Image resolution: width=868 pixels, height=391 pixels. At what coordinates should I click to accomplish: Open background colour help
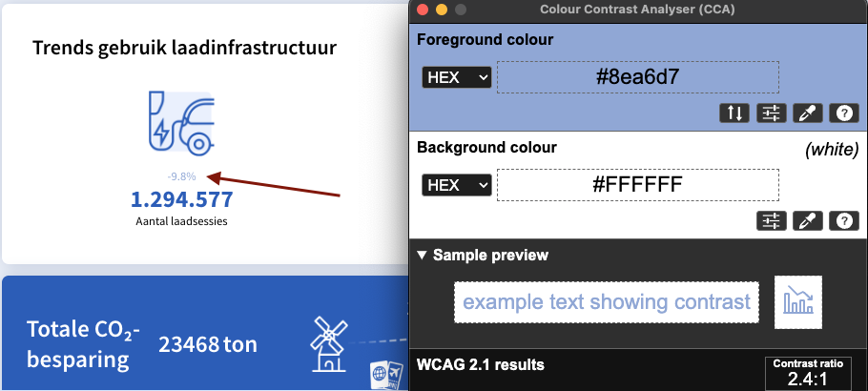pyautogui.click(x=843, y=221)
